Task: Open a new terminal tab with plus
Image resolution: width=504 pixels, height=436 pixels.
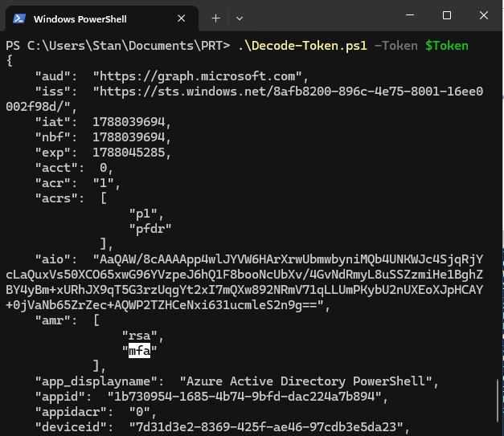Action: pyautogui.click(x=216, y=18)
